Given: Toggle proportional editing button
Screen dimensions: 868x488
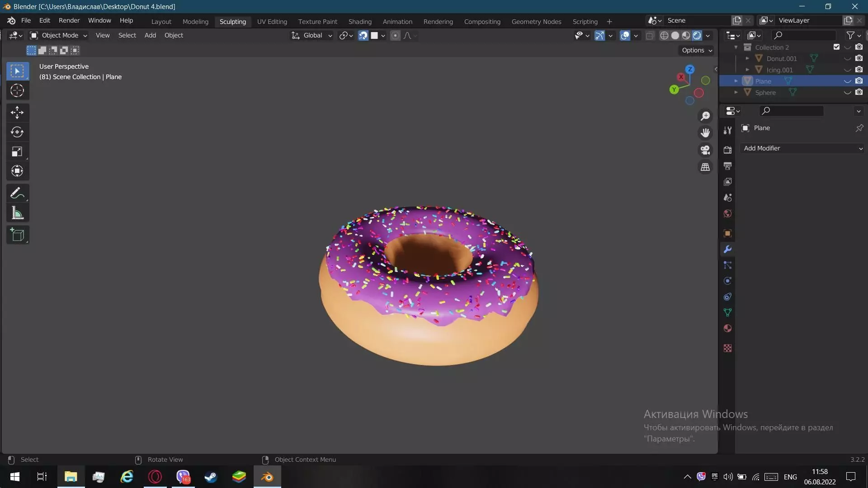Looking at the screenshot, I should [x=395, y=35].
